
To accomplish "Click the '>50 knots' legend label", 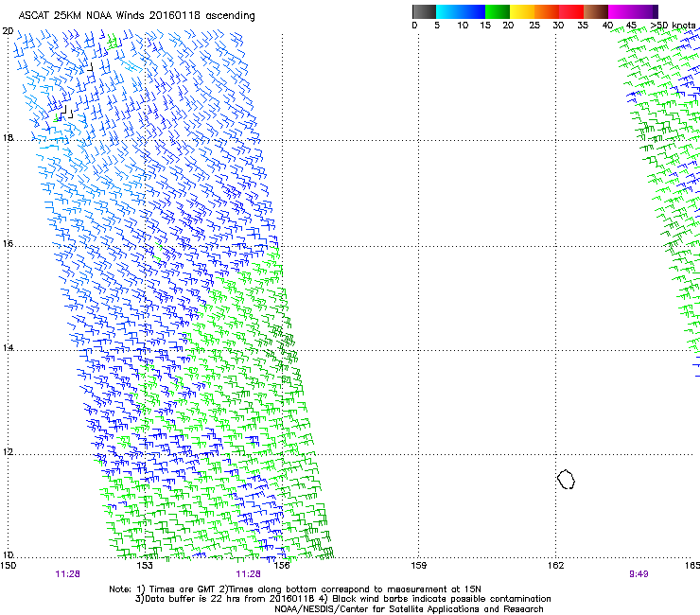I will pyautogui.click(x=673, y=26).
